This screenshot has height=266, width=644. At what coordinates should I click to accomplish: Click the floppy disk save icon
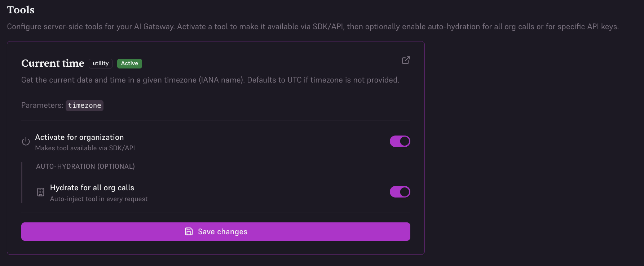[189, 231]
